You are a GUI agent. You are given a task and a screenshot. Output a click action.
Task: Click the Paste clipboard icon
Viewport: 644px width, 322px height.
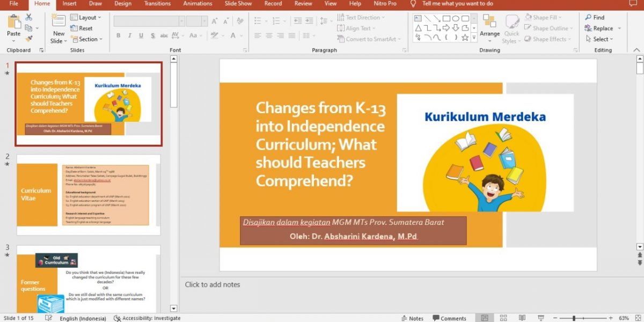[14, 22]
